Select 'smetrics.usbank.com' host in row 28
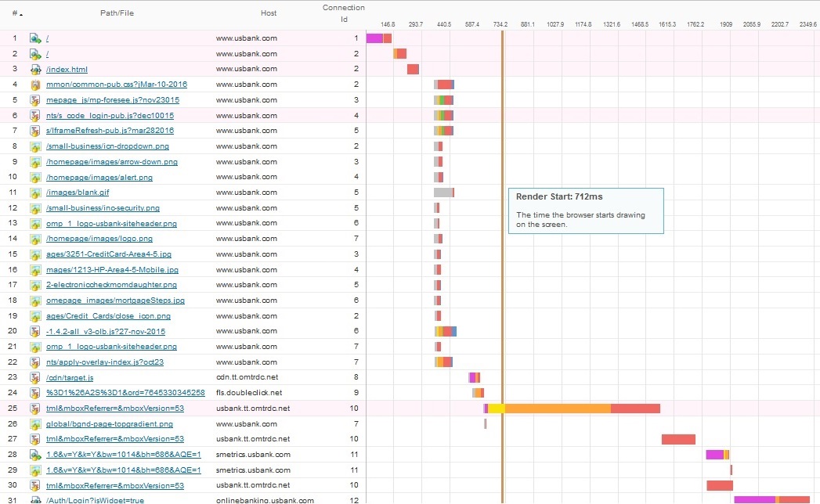Image resolution: width=820 pixels, height=504 pixels. [x=253, y=455]
